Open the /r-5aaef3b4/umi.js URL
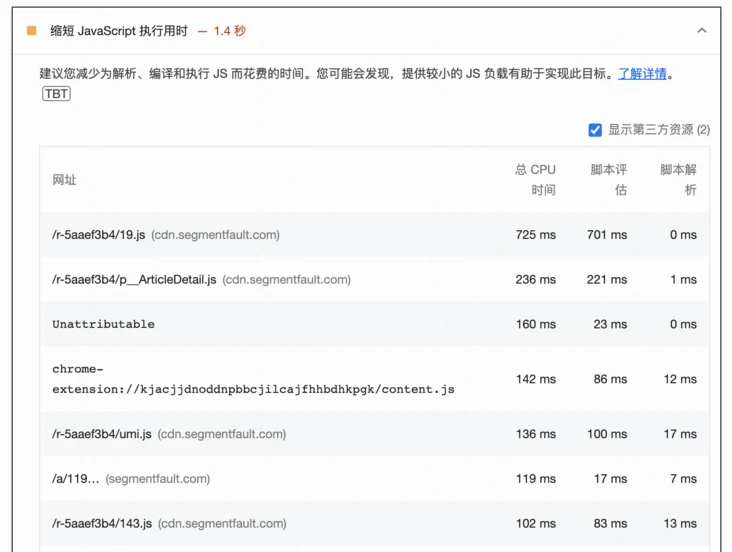 pos(102,434)
